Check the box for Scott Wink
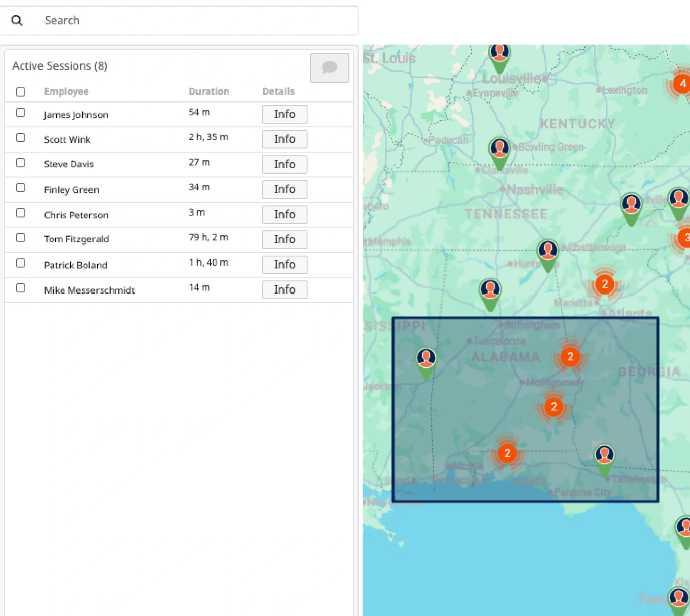This screenshot has width=690, height=616. [x=21, y=137]
